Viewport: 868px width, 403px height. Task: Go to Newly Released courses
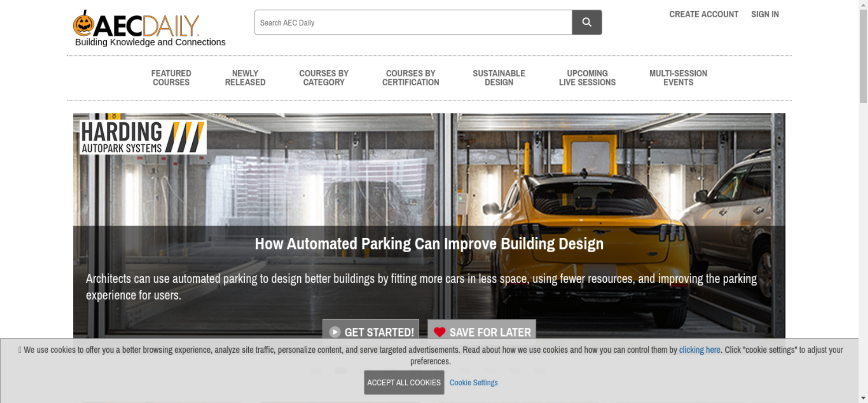click(245, 78)
